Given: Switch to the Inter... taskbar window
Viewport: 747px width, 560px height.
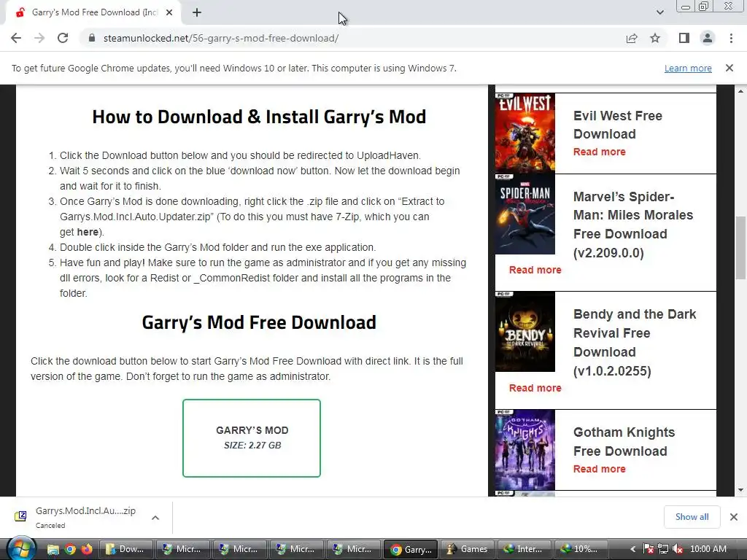Looking at the screenshot, I should 524,549.
